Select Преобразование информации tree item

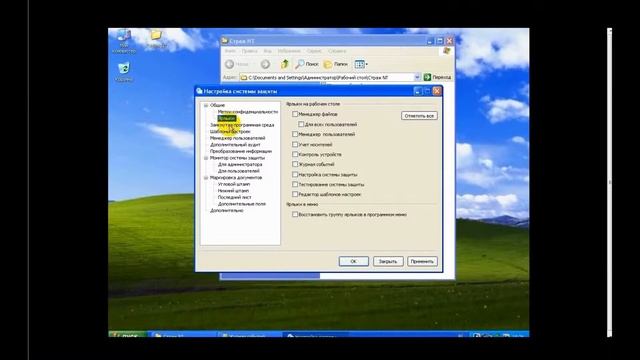[241, 151]
